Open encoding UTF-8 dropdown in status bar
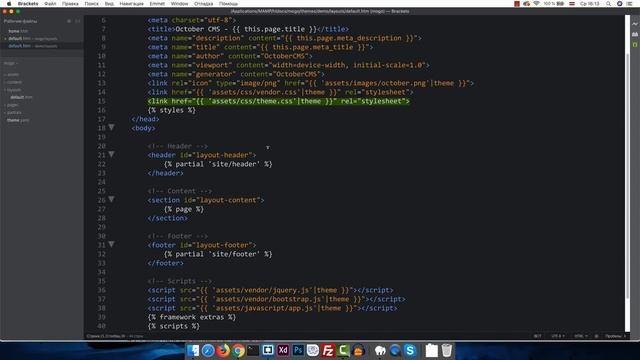 tap(558, 336)
